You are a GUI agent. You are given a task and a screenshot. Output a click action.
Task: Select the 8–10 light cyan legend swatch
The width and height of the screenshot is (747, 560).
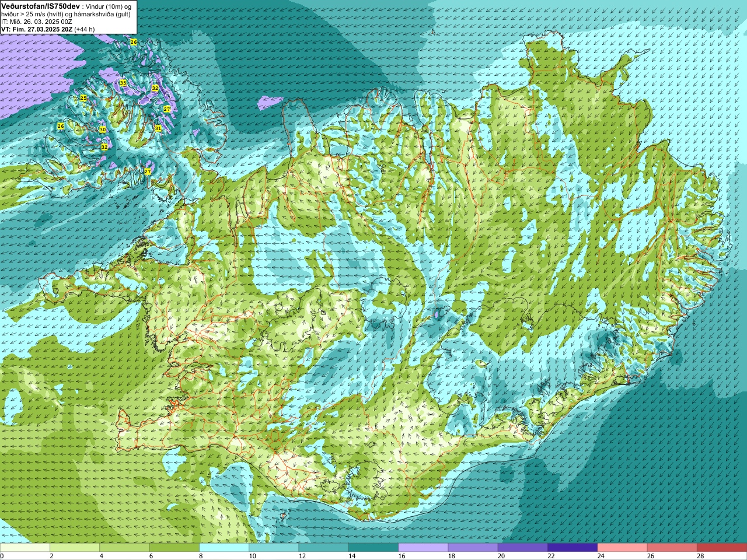tap(224, 548)
